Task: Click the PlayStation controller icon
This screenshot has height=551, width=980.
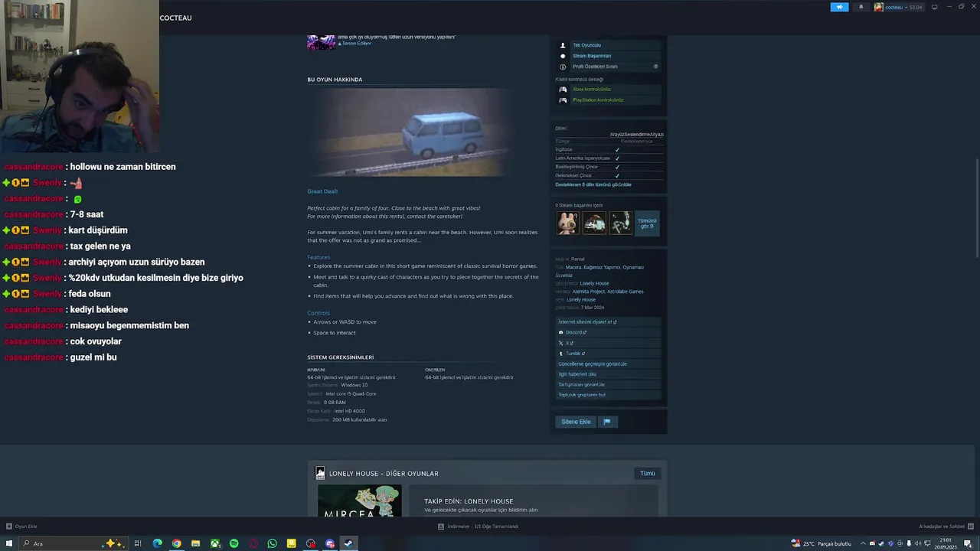Action: coord(563,100)
